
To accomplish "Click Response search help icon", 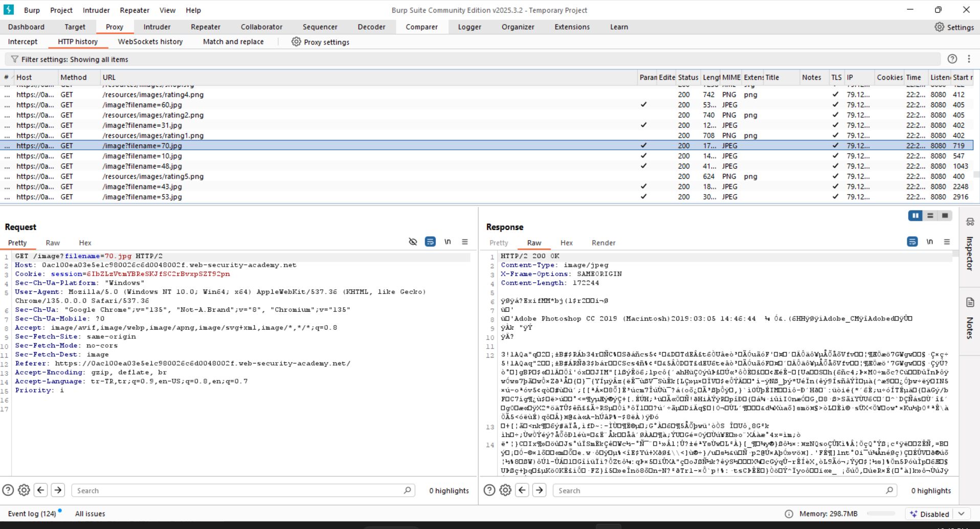I will coord(489,490).
